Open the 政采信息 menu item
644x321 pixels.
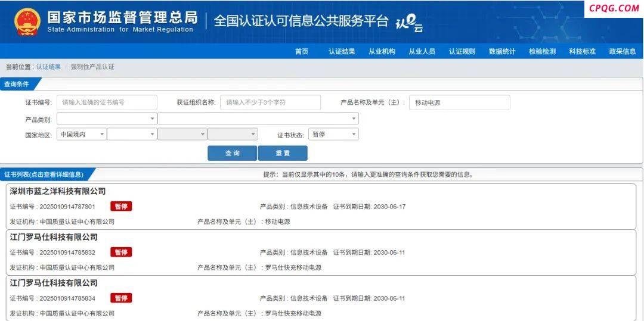622,52
